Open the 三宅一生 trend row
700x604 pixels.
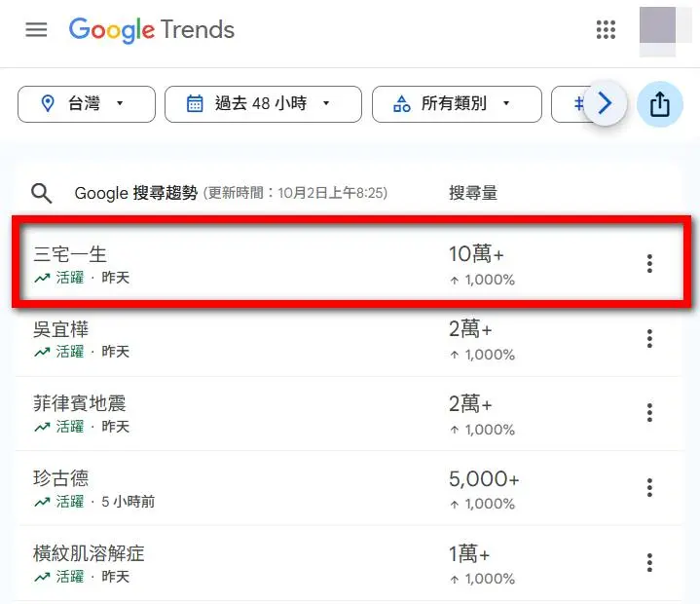pos(70,254)
